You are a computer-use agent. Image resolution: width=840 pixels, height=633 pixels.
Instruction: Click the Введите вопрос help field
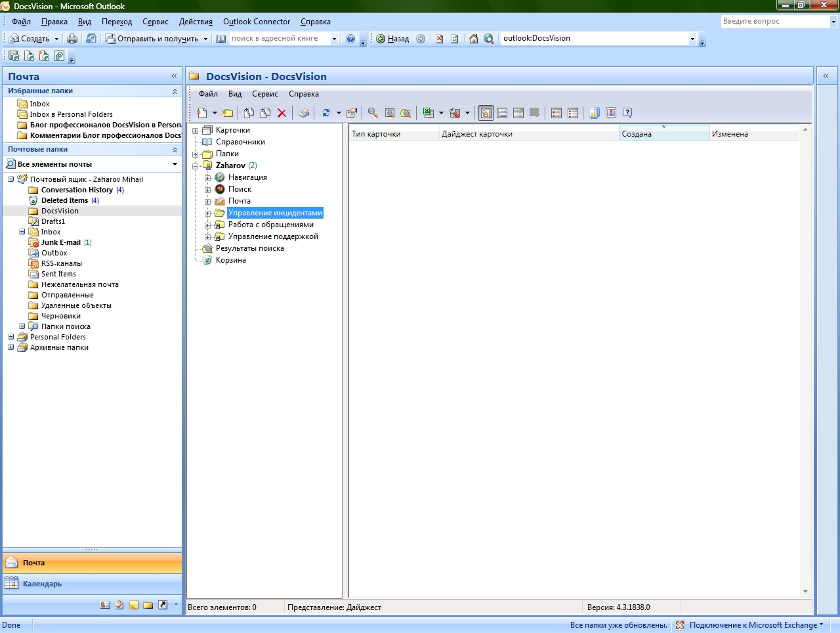[x=775, y=22]
